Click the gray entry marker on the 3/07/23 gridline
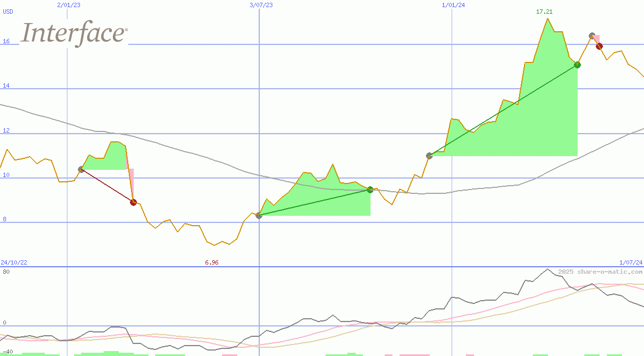 point(259,216)
